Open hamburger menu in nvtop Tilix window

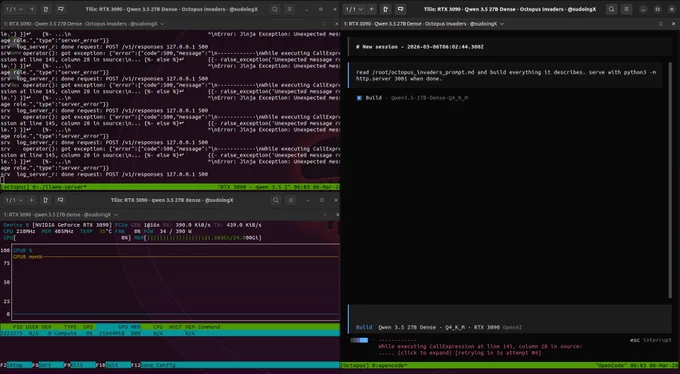[291, 200]
